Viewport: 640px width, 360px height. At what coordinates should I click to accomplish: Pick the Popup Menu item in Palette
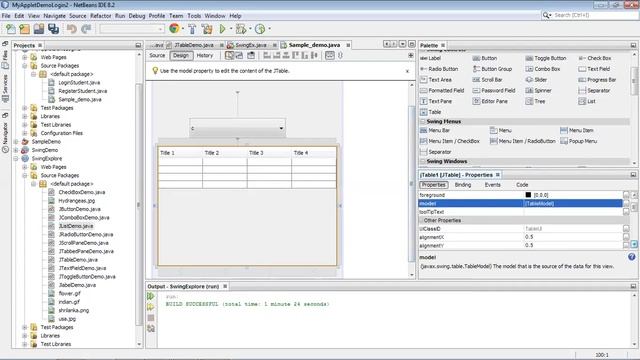tap(579, 141)
